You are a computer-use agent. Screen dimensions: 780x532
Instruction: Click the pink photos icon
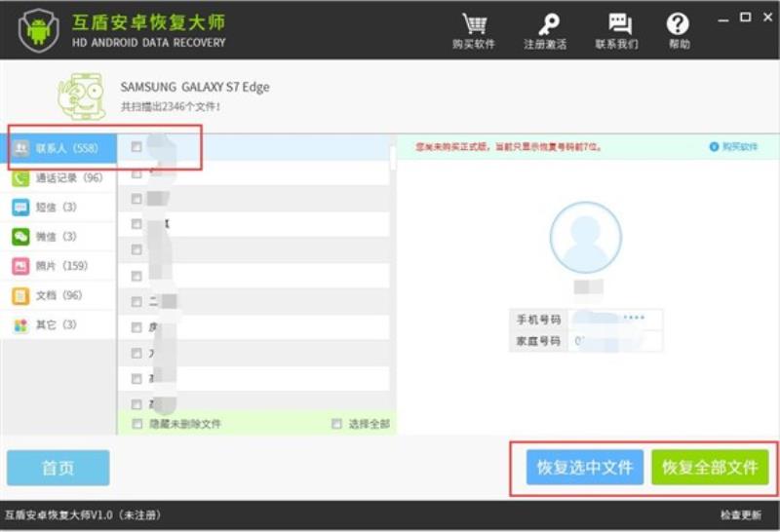[20, 266]
